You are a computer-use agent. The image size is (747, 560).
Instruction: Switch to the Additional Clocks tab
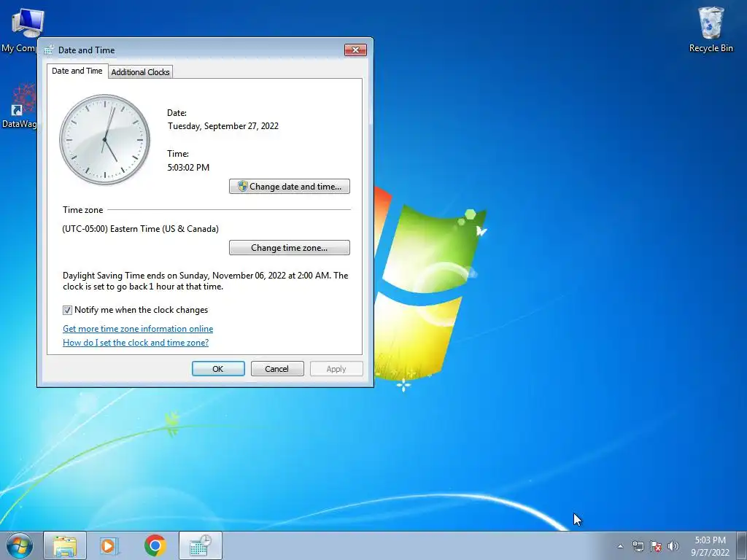140,72
